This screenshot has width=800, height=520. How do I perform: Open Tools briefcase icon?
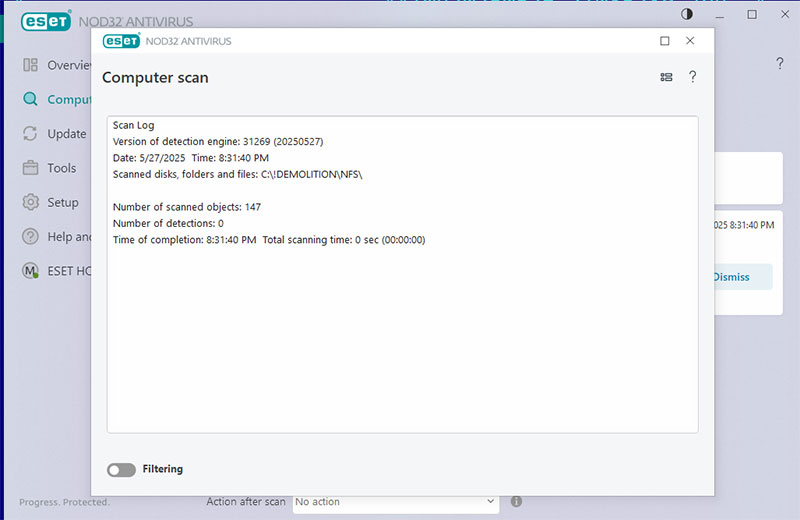pos(30,167)
